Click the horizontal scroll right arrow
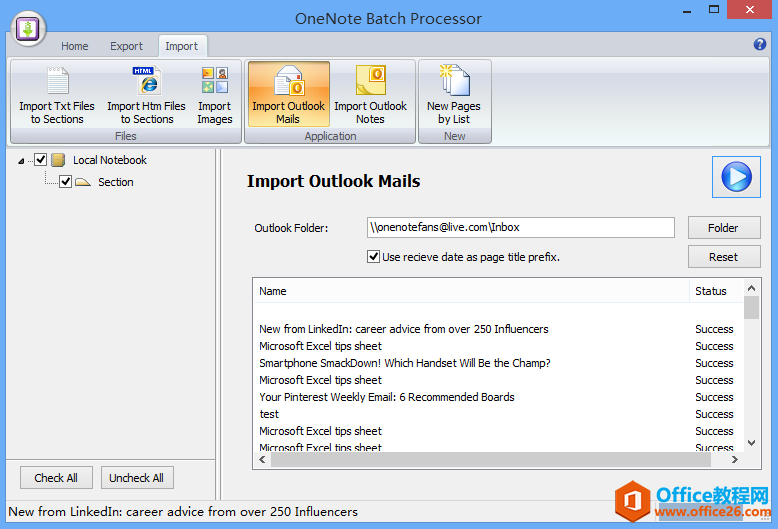This screenshot has height=529, width=778. click(734, 460)
